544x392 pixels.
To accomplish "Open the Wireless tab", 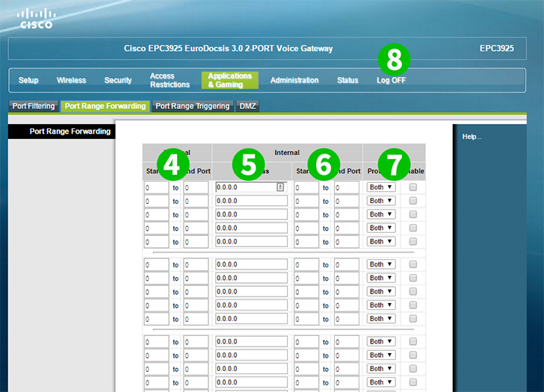I will 71,81.
